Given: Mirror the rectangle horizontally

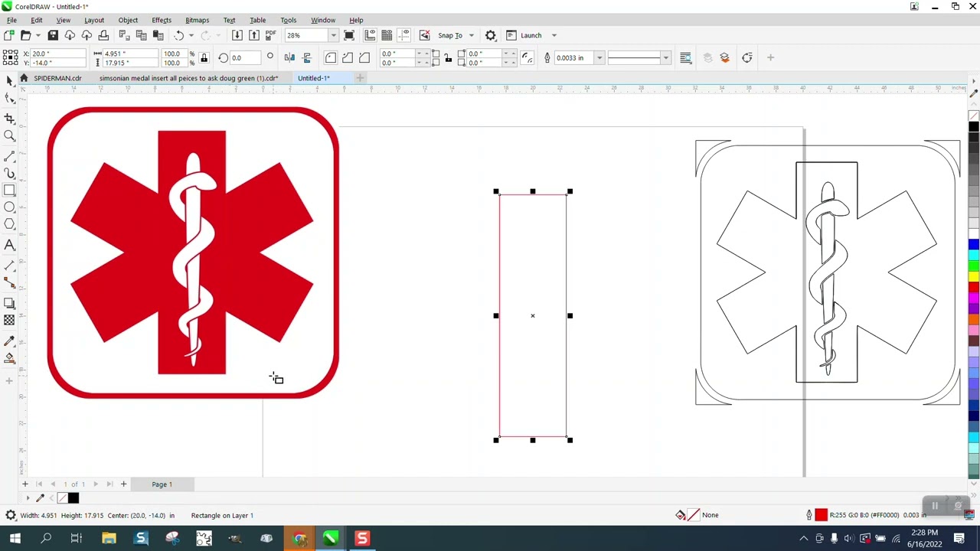Looking at the screenshot, I should (289, 57).
